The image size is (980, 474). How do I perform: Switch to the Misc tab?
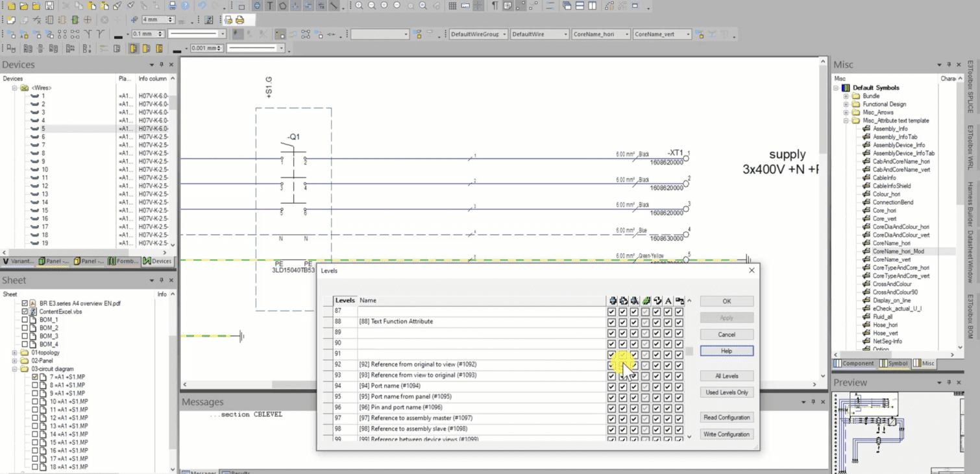[924, 363]
